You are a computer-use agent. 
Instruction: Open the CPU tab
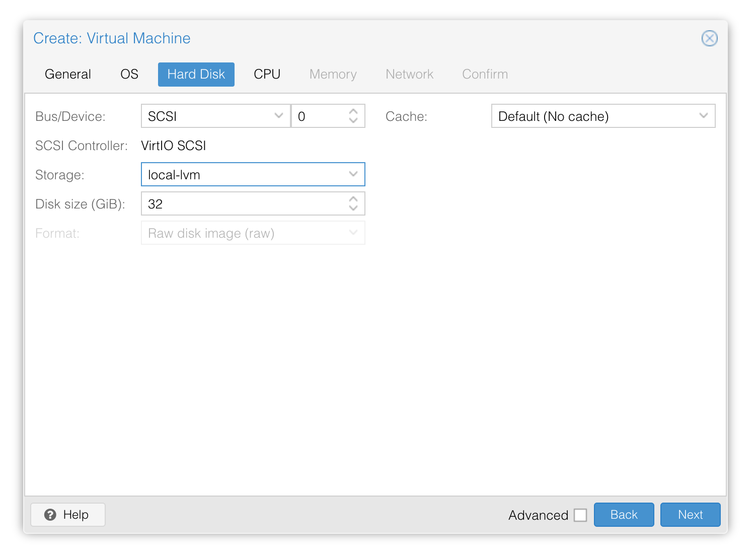point(267,75)
